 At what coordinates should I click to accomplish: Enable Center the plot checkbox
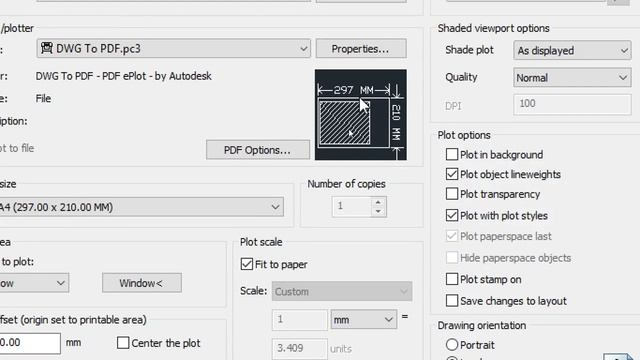point(123,343)
